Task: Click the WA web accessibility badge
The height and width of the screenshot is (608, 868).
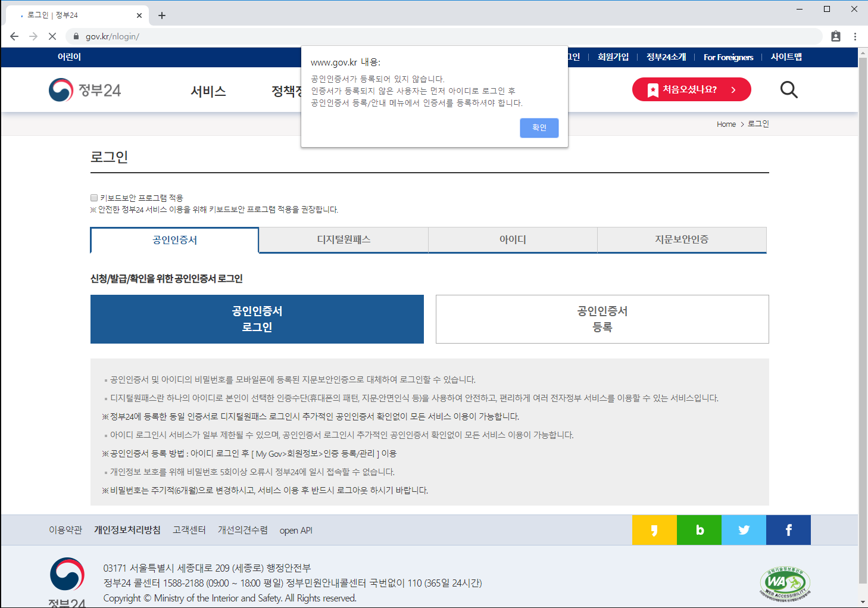Action: pyautogui.click(x=785, y=584)
